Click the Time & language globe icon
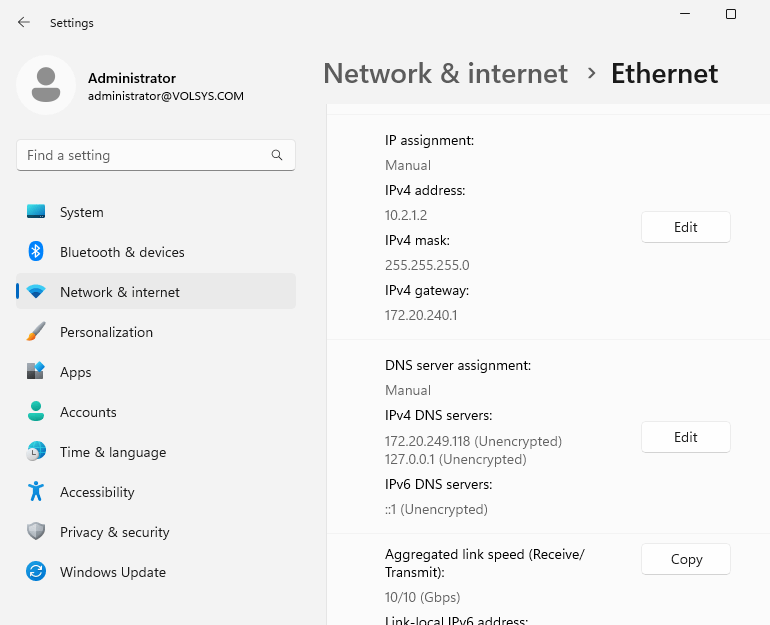The image size is (770, 625). tap(36, 452)
